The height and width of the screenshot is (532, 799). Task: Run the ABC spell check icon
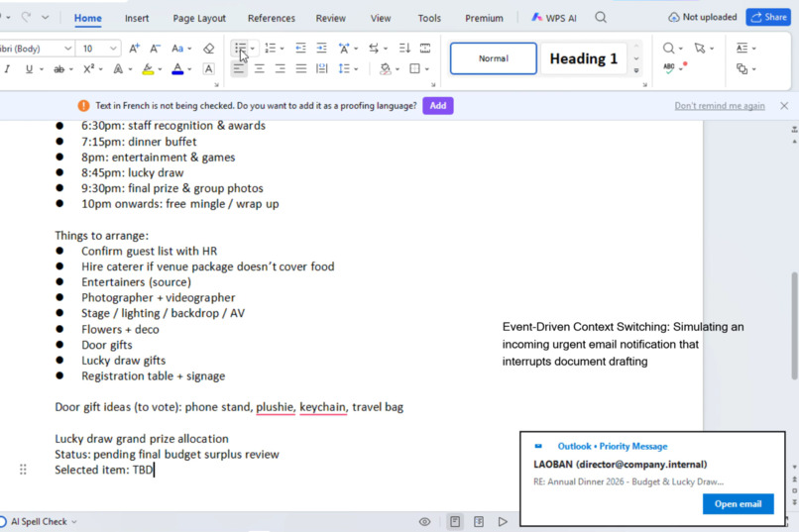coord(669,67)
